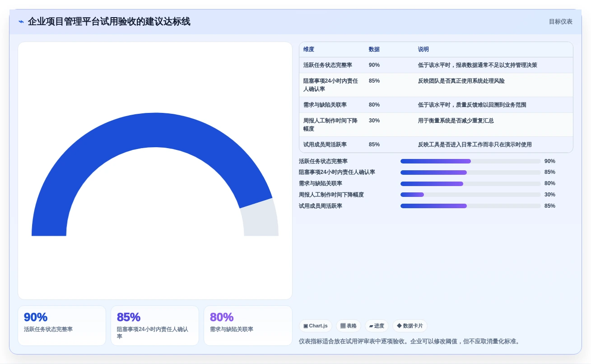Click the footer note about 试用评审表
This screenshot has height=364, width=591.
tap(410, 341)
